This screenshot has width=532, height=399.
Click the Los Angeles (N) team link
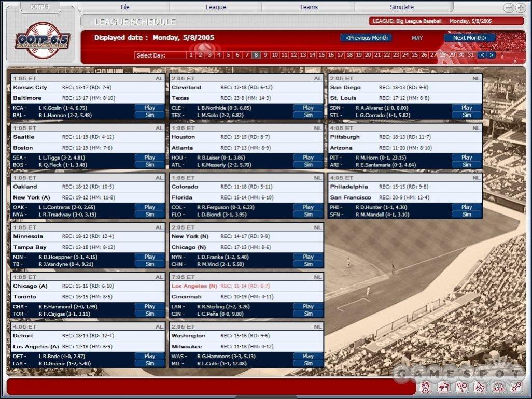click(x=194, y=286)
